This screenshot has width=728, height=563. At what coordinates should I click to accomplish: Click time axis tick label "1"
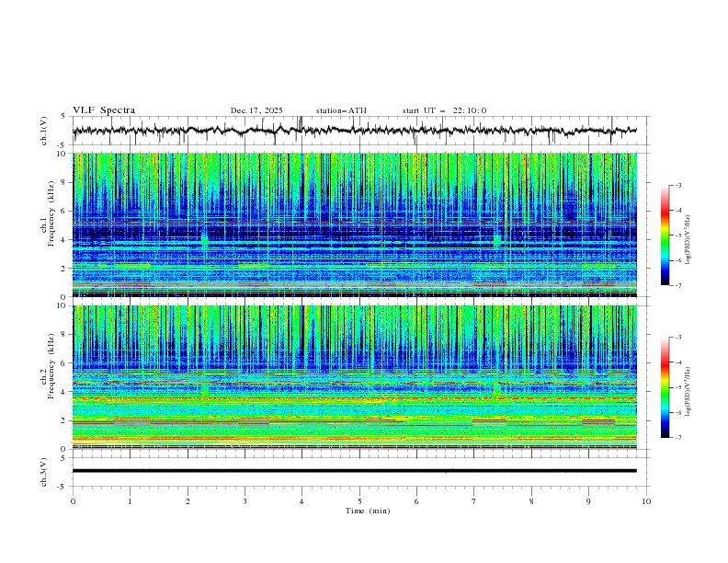(x=130, y=501)
